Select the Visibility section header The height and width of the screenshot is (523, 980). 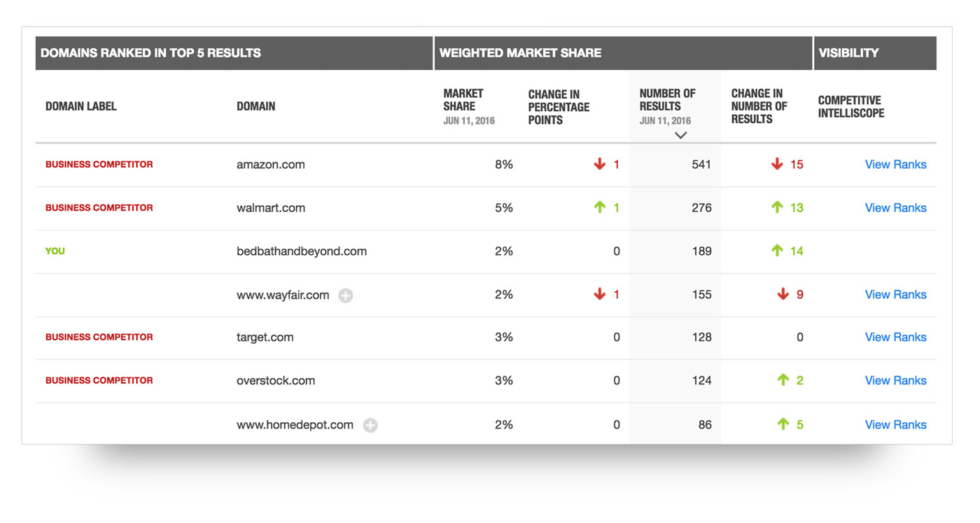(848, 53)
